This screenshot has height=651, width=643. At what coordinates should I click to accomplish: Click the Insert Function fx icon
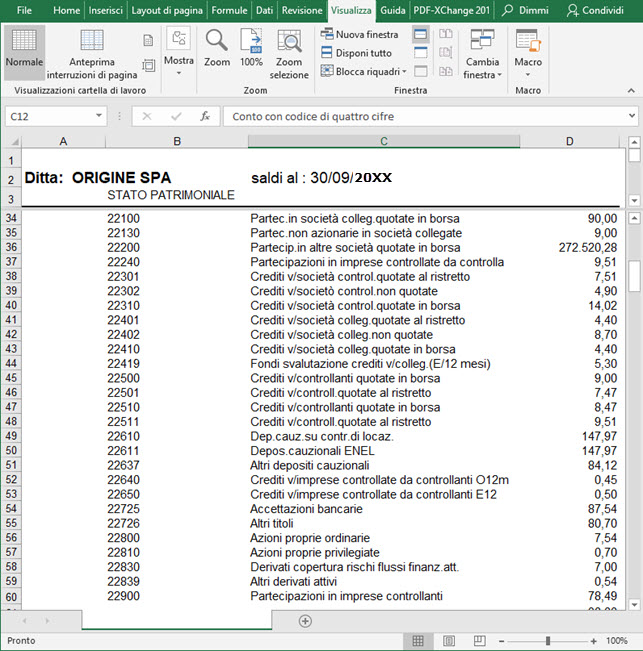click(205, 116)
